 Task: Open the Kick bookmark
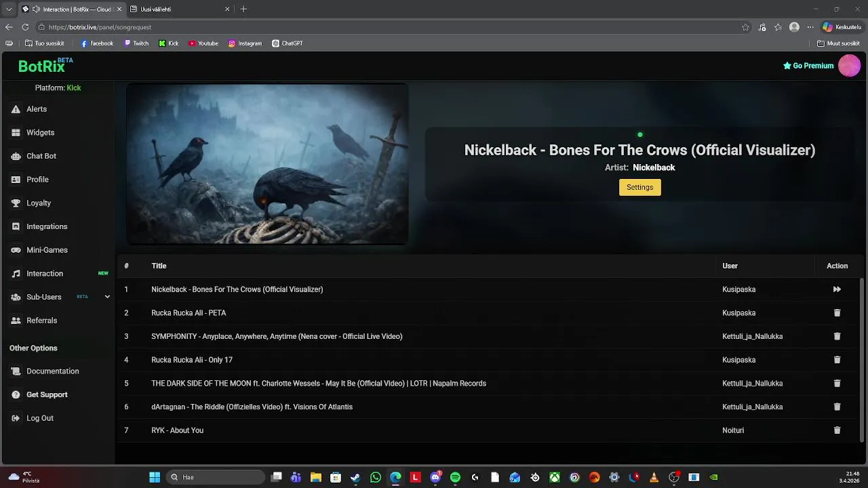click(169, 43)
